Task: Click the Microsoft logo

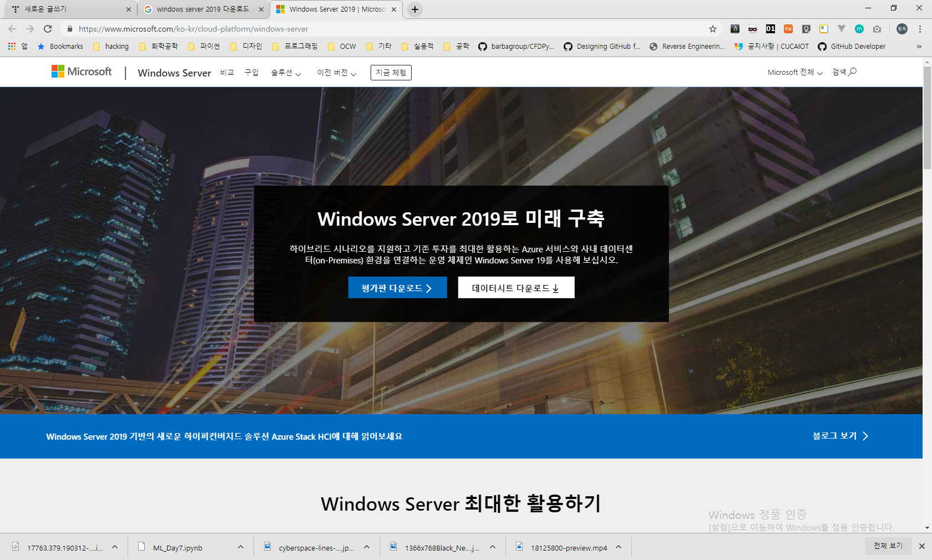Action: pyautogui.click(x=82, y=72)
